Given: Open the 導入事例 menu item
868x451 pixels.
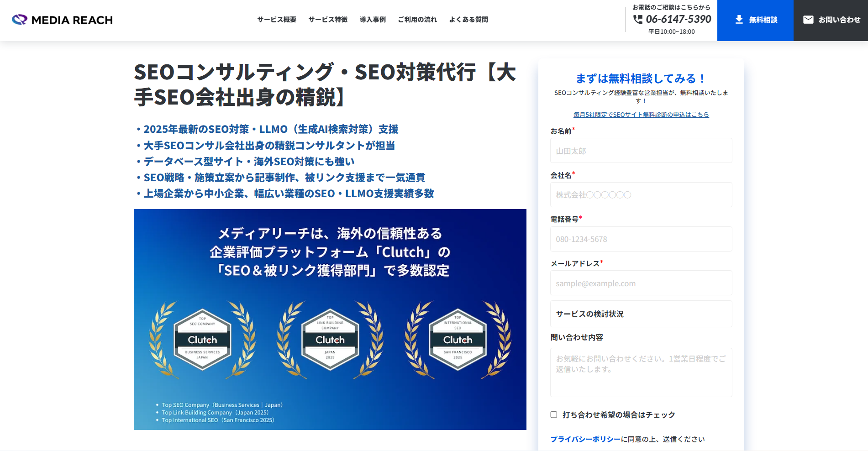Looking at the screenshot, I should [x=373, y=19].
